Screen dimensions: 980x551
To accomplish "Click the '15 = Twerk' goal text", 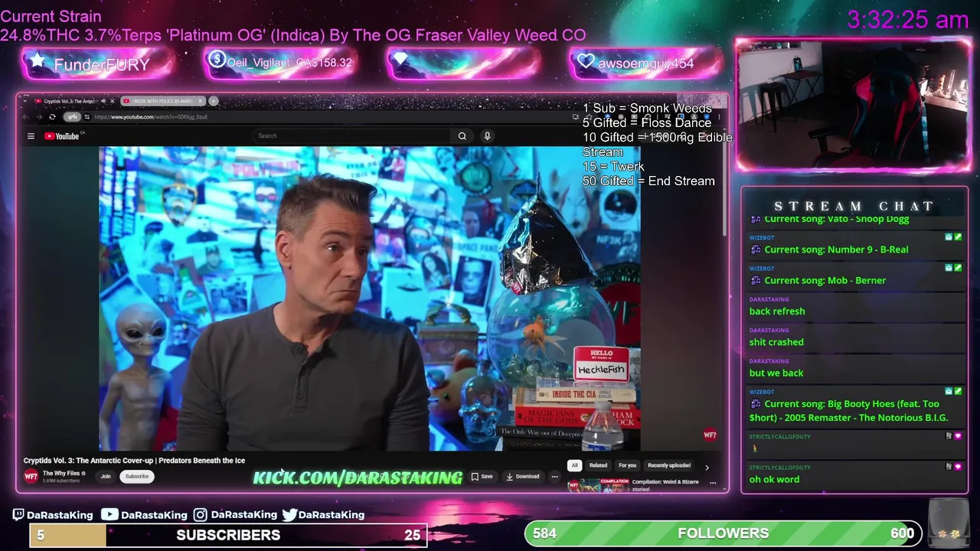I will pos(613,167).
